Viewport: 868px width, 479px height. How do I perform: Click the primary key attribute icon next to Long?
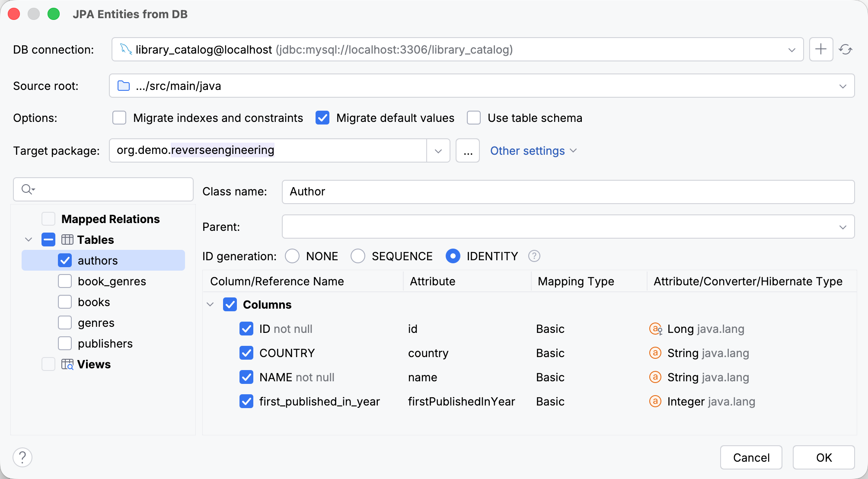[x=656, y=329]
